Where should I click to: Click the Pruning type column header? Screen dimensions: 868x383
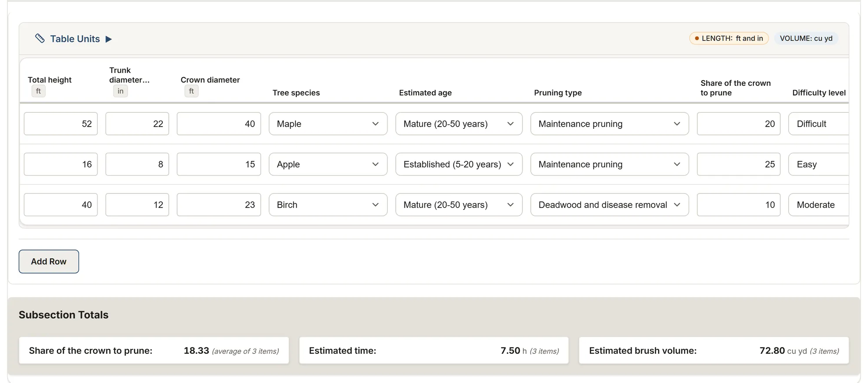tap(558, 93)
